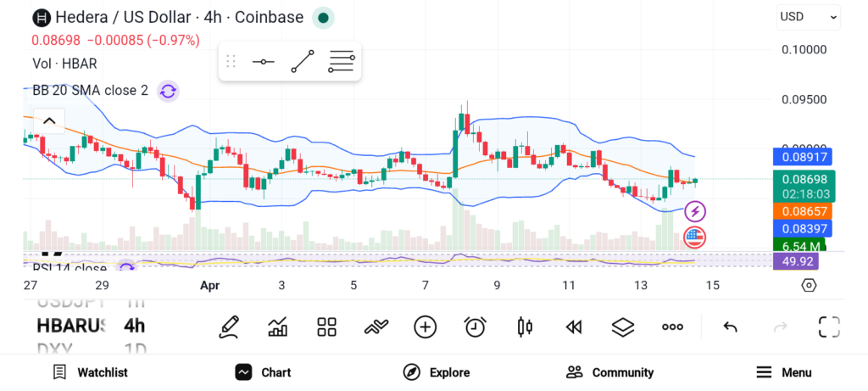Create an alert with the clock icon
The width and height of the screenshot is (868, 391).
click(475, 327)
